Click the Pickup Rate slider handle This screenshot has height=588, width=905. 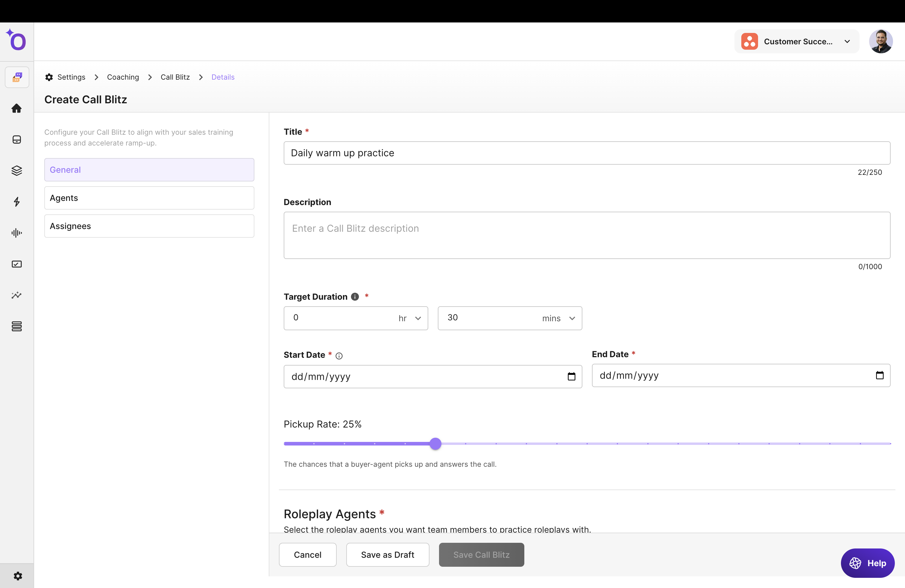(435, 443)
